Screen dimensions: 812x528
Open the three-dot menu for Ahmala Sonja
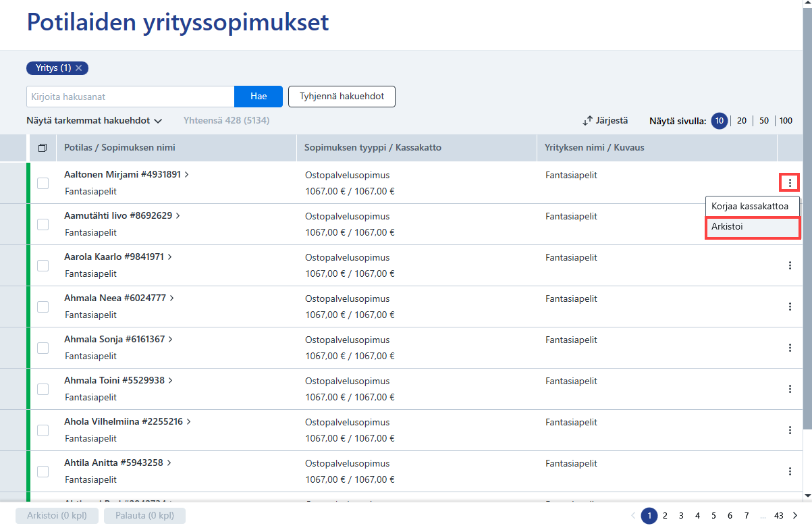[x=790, y=348]
